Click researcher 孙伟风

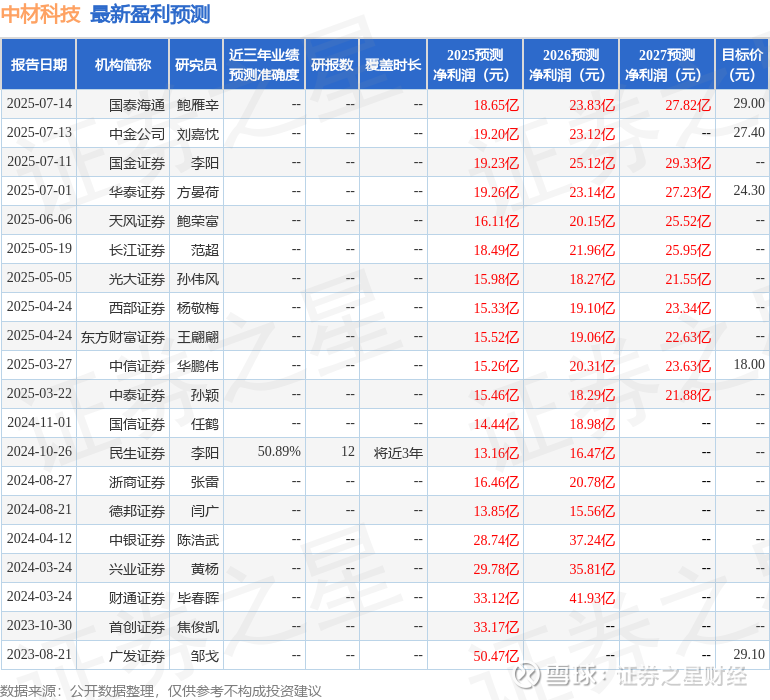pyautogui.click(x=197, y=279)
